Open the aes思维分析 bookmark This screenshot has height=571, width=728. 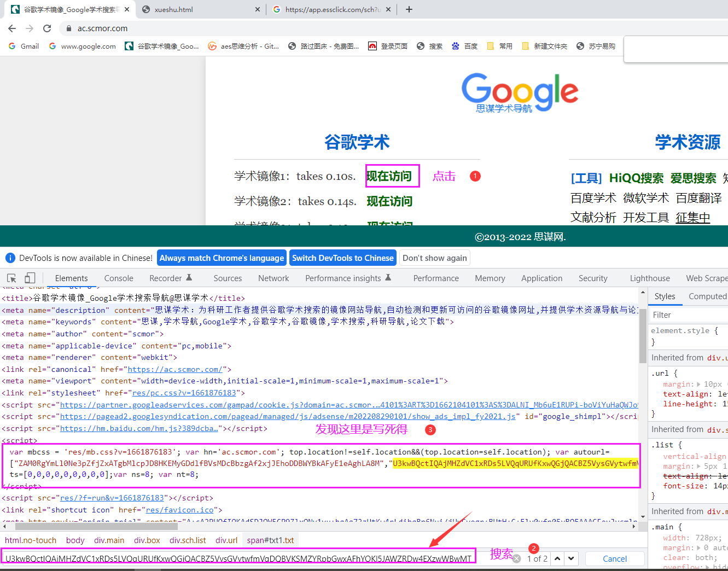click(x=243, y=46)
